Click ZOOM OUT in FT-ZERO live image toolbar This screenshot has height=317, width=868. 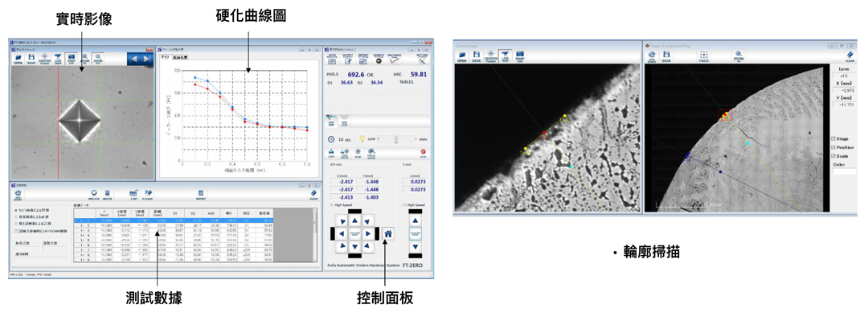(x=98, y=59)
